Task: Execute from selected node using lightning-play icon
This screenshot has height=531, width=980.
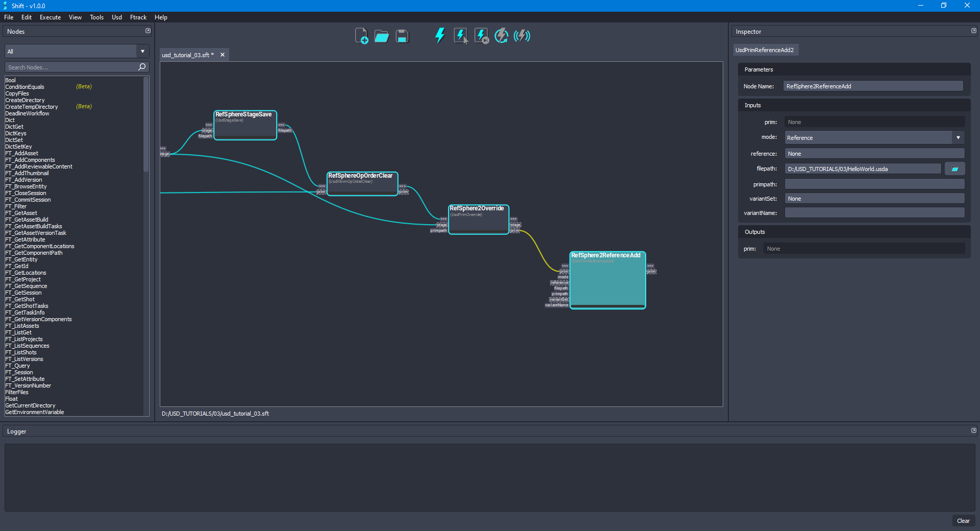Action: (481, 35)
